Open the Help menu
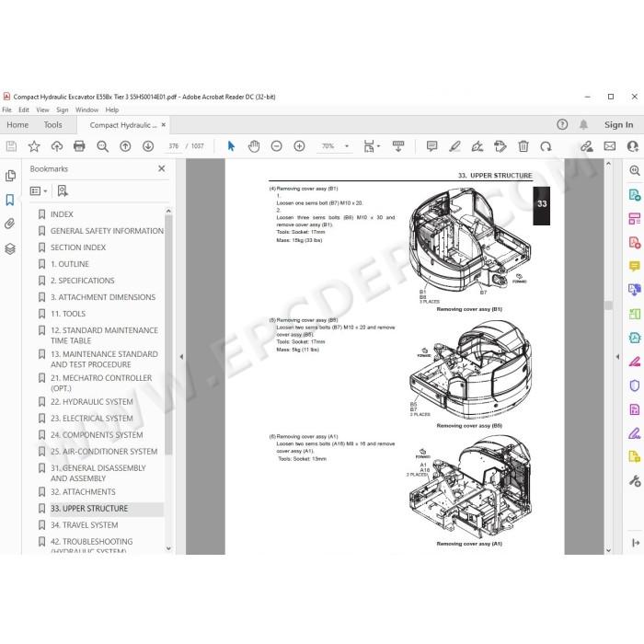 (112, 110)
